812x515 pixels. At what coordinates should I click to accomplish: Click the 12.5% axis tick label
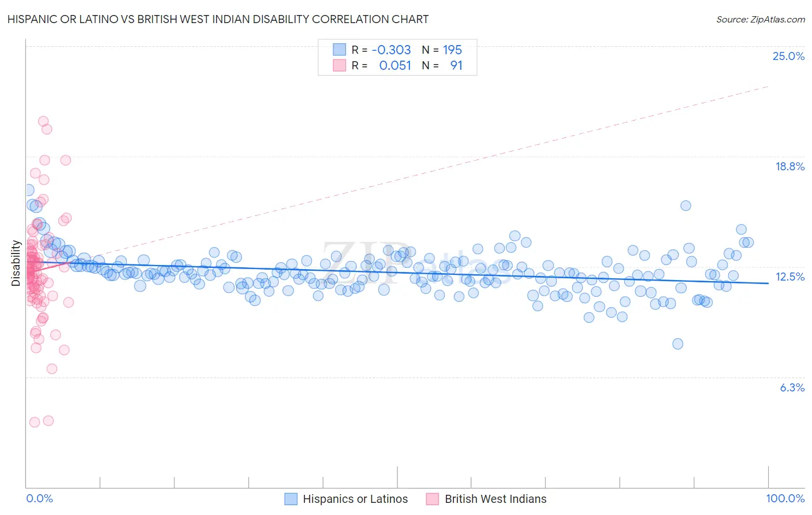(x=790, y=277)
